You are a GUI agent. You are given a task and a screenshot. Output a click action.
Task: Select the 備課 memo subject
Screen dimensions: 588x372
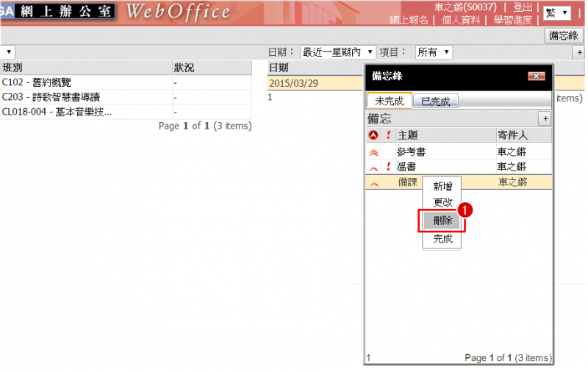408,182
